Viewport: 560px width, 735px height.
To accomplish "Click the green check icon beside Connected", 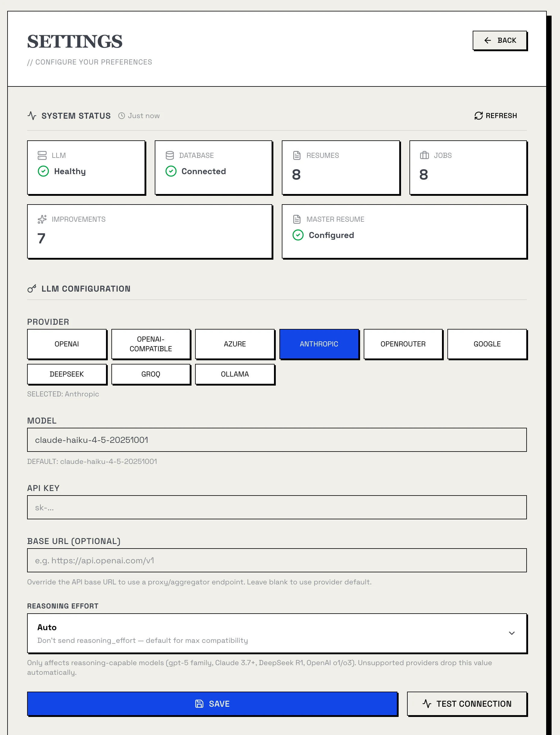I will (171, 171).
